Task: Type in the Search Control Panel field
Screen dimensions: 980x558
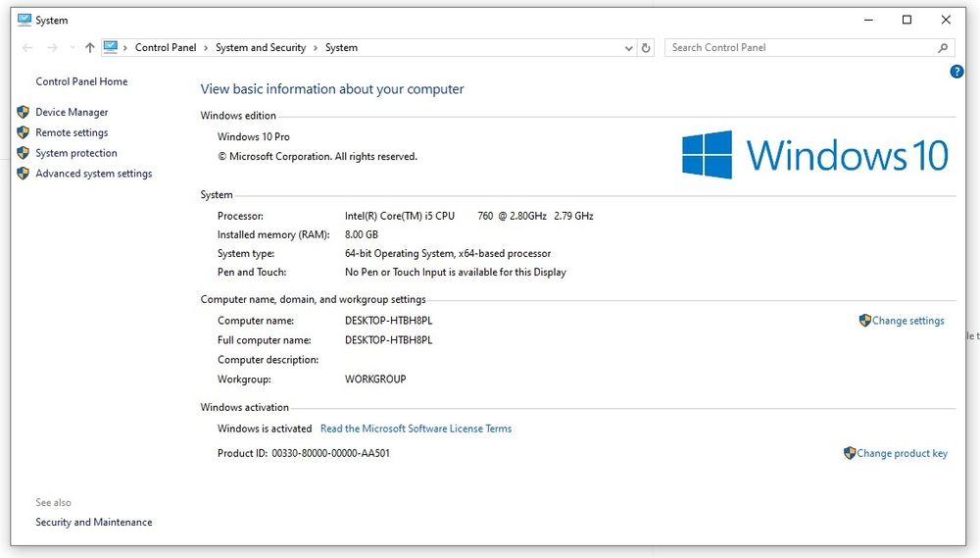Action: (799, 47)
